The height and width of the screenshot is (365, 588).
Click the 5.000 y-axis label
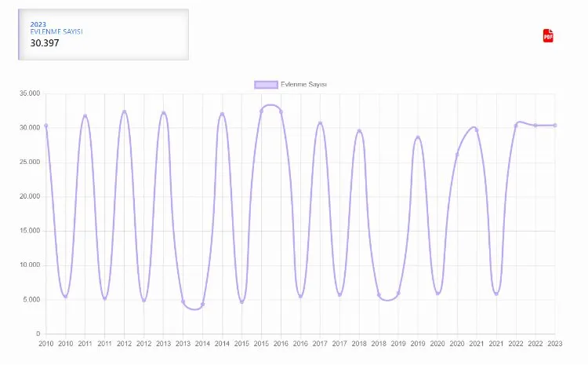click(x=32, y=300)
